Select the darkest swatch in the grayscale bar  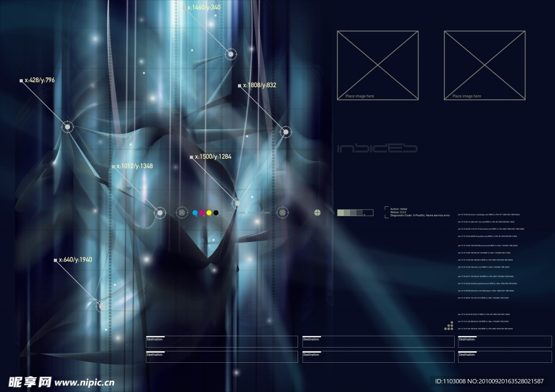368,213
